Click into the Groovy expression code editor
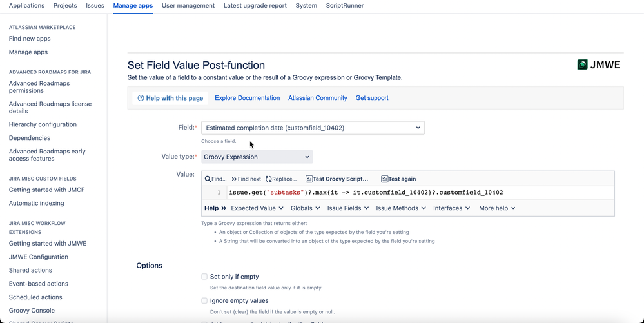This screenshot has width=644, height=323. [x=413, y=193]
